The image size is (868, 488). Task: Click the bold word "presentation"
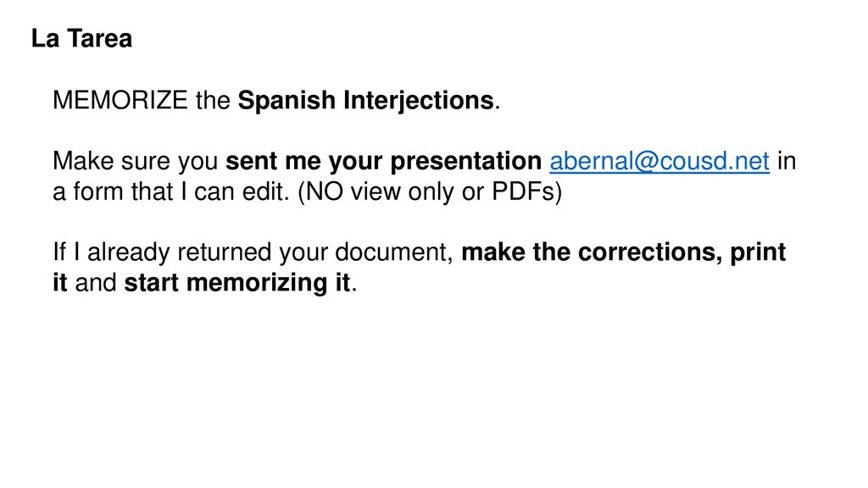(x=466, y=162)
